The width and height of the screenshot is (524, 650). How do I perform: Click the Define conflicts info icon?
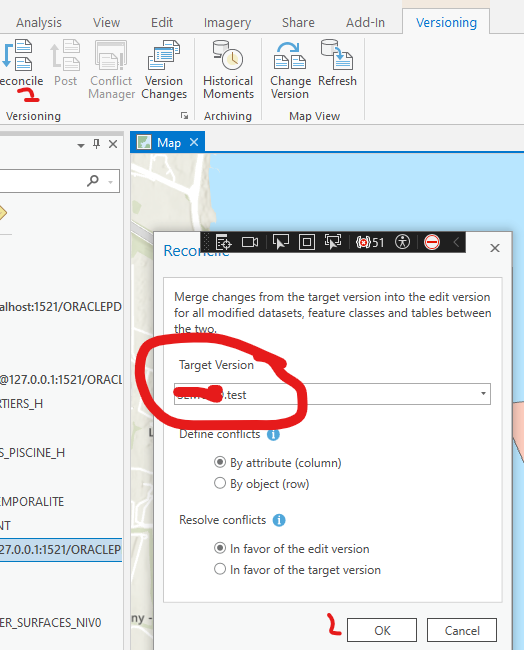pyautogui.click(x=273, y=434)
